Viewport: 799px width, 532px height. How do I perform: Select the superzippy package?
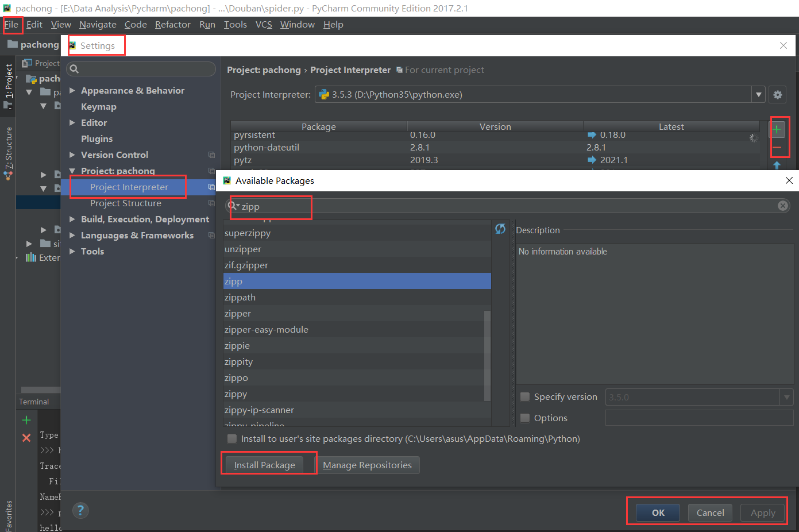pyautogui.click(x=357, y=233)
